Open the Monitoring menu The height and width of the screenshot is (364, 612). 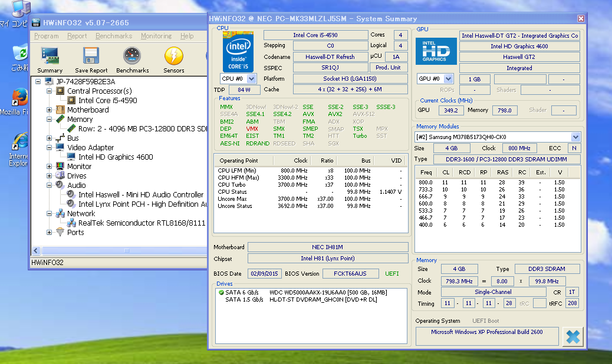(x=156, y=36)
